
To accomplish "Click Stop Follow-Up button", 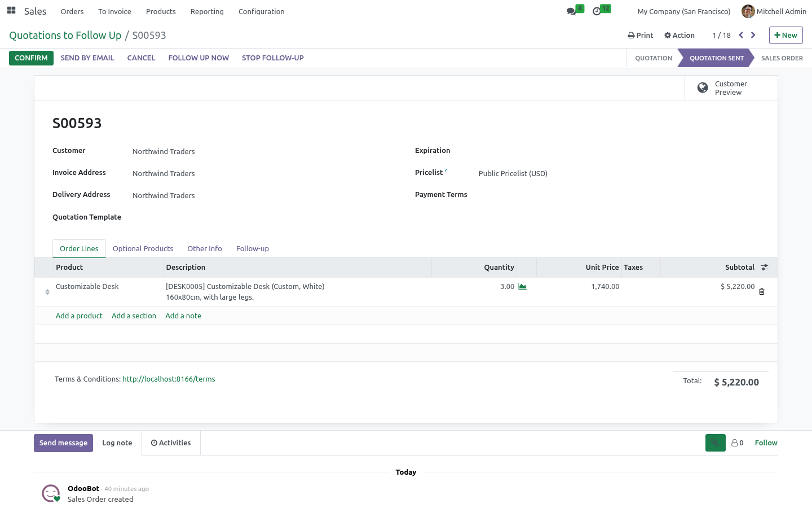I will coord(273,58).
